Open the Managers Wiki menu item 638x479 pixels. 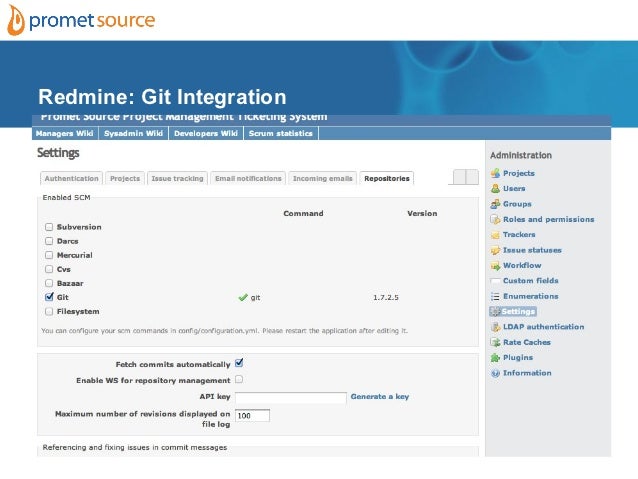(x=65, y=133)
